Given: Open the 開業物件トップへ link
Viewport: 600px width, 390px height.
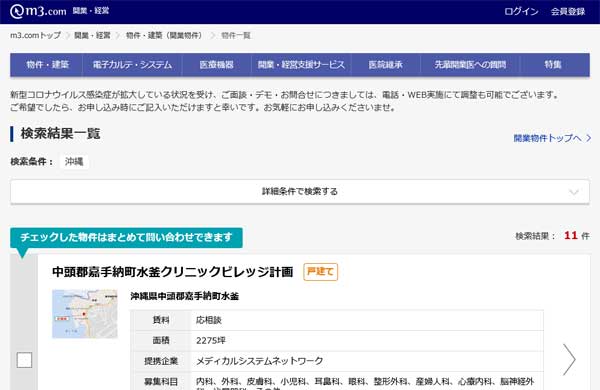Looking at the screenshot, I should (552, 138).
